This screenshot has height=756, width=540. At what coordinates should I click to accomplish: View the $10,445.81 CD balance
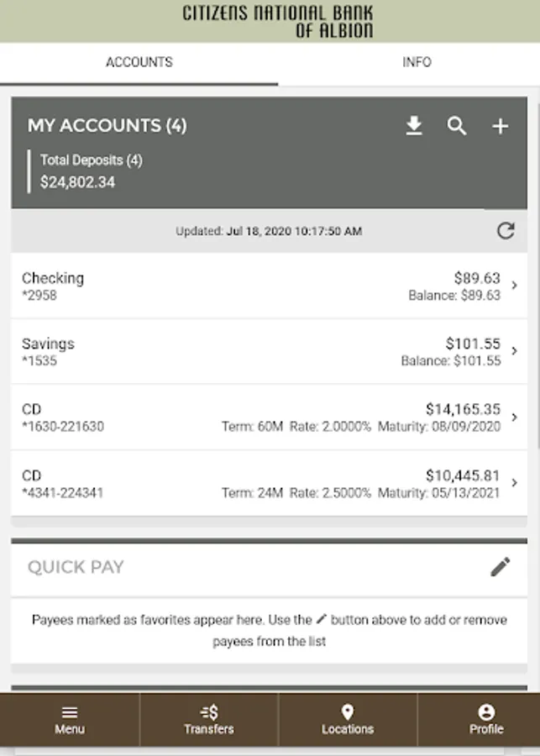click(463, 475)
